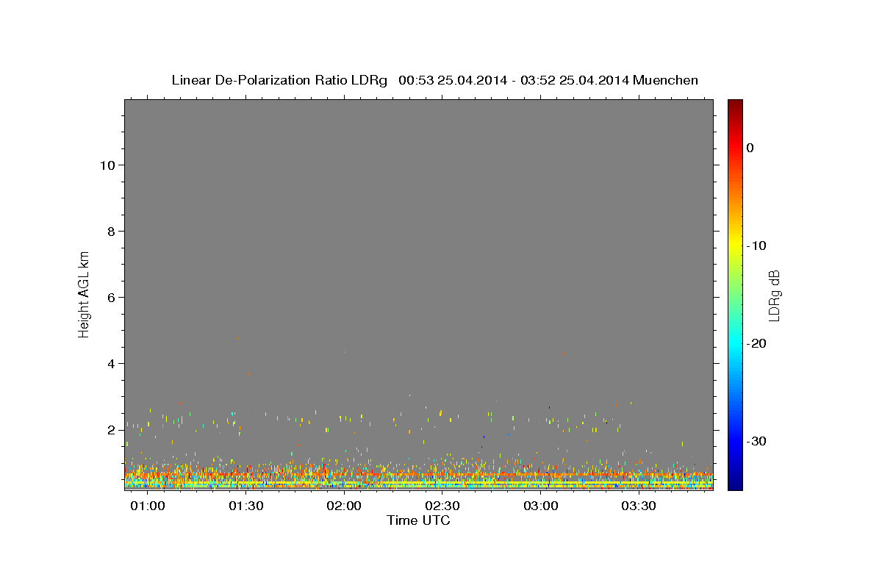Click the '4' height tick label
Screen dimensions: 882x588
coord(110,364)
